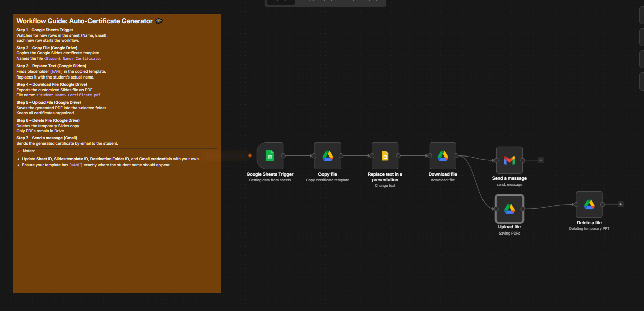Screen dimensions: 644x311
Task: Open the Copy file Google Drive node
Action: click(328, 156)
